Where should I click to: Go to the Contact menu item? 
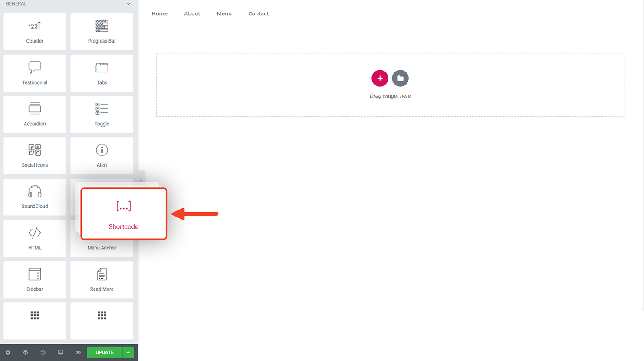click(x=259, y=13)
